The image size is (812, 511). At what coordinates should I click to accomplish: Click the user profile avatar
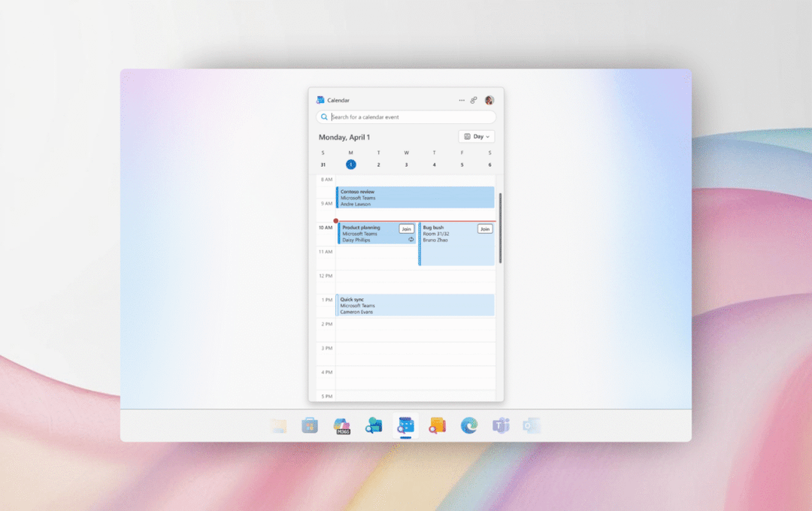pyautogui.click(x=489, y=100)
